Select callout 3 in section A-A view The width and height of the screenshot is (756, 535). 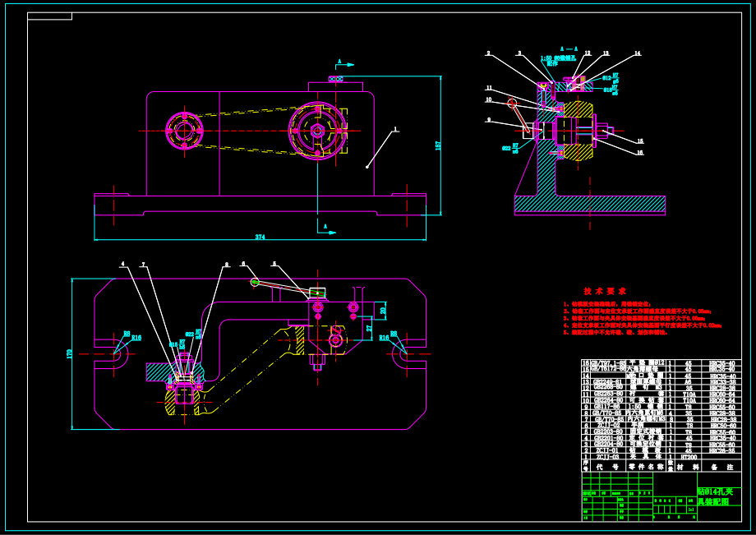point(519,53)
